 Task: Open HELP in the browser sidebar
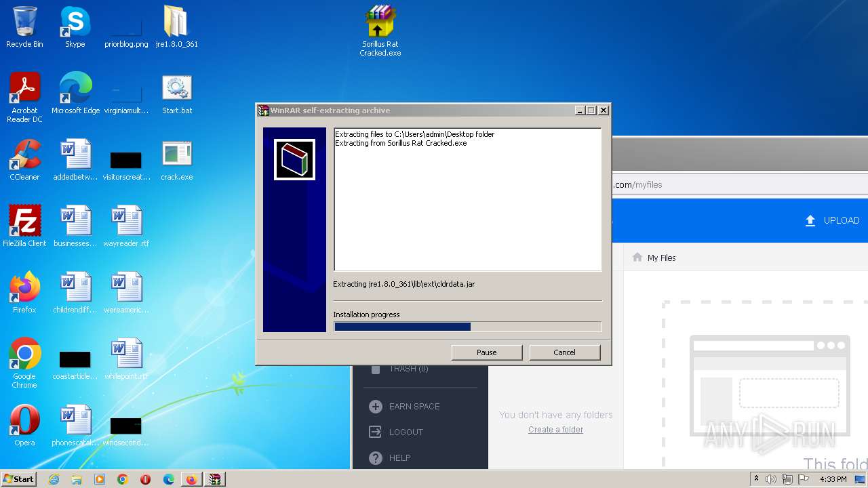point(389,457)
